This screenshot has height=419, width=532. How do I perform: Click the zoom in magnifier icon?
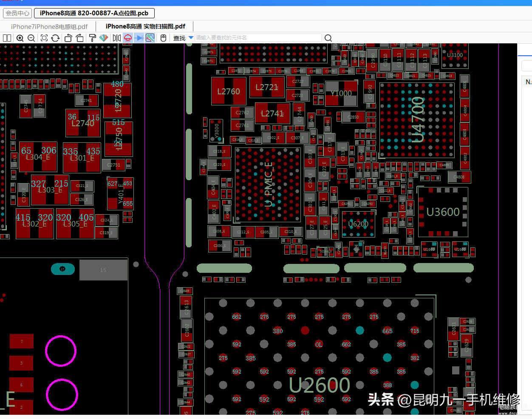point(20,38)
